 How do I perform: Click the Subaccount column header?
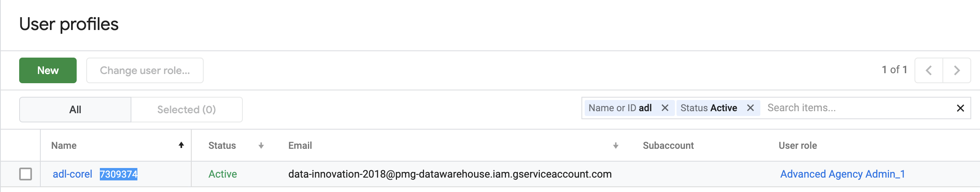click(x=668, y=146)
